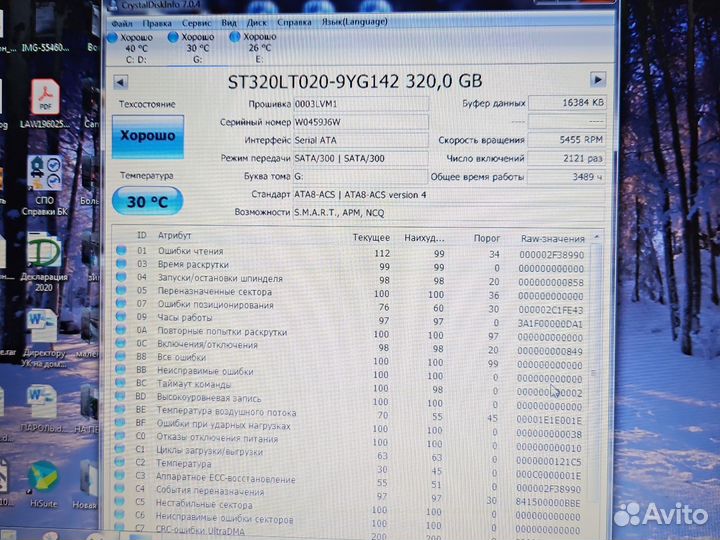The height and width of the screenshot is (540, 720).
Task: Click status icon of Запуски/остановки шпинделя row
Action: [121, 277]
